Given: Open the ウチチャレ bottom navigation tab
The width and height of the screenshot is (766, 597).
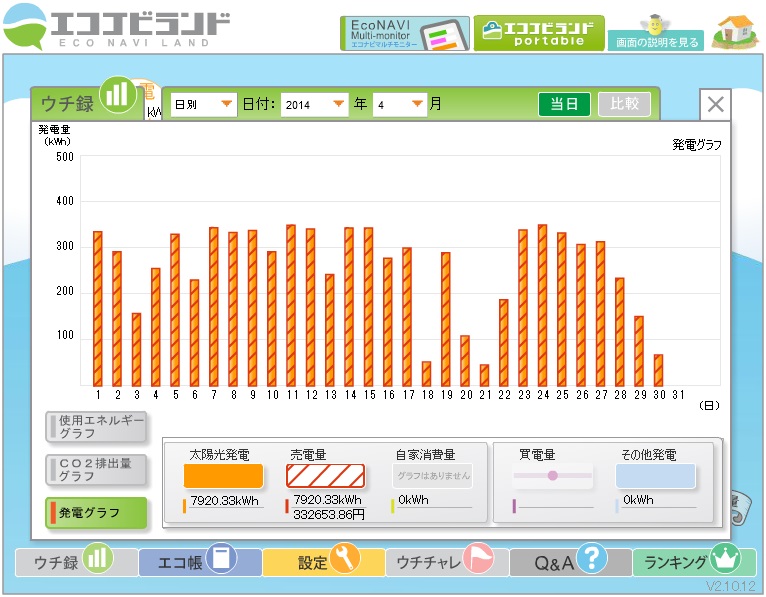Looking at the screenshot, I should (x=447, y=562).
